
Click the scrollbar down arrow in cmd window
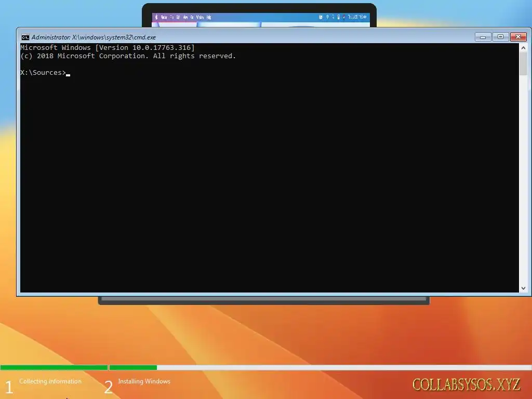[x=523, y=288]
